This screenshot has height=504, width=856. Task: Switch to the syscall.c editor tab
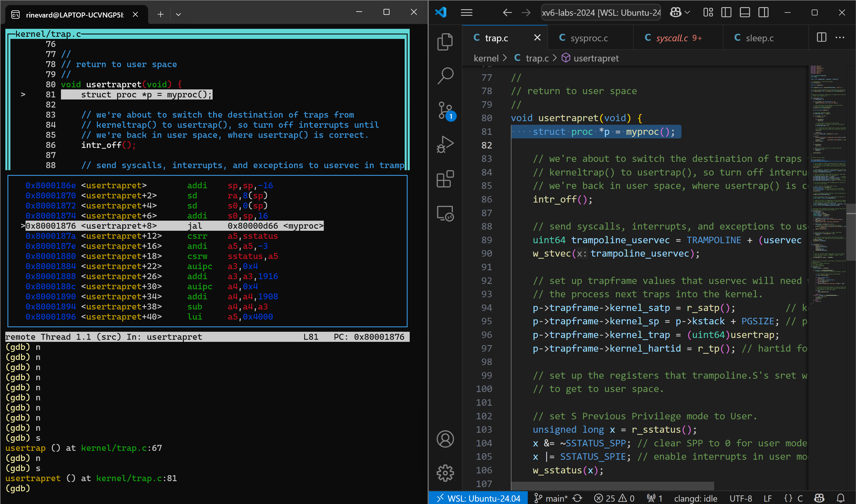tap(672, 38)
